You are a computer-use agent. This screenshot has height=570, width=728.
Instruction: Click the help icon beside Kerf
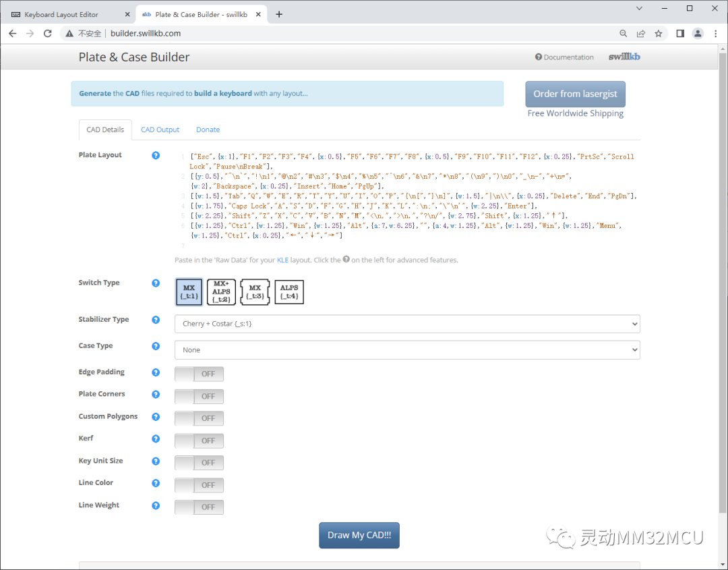click(156, 438)
